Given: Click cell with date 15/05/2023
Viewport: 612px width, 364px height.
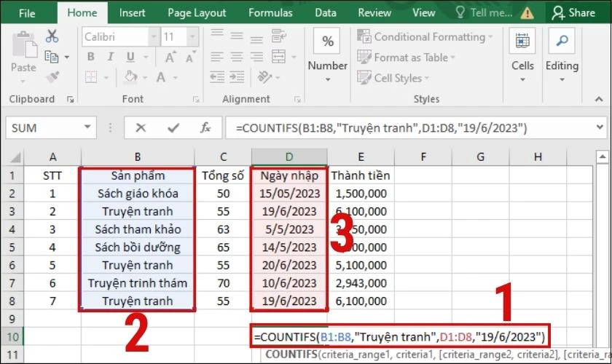Looking at the screenshot, I should [x=289, y=194].
